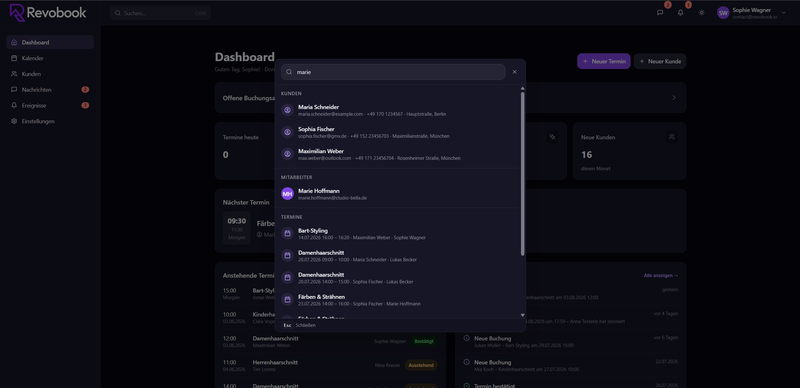Toggle light theme with sun icon
This screenshot has height=388, width=800.
702,13
